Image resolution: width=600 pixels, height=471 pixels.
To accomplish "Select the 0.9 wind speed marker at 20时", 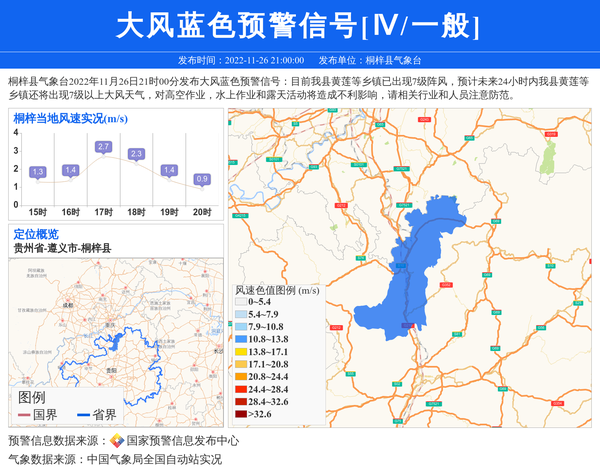I will click(x=202, y=179).
